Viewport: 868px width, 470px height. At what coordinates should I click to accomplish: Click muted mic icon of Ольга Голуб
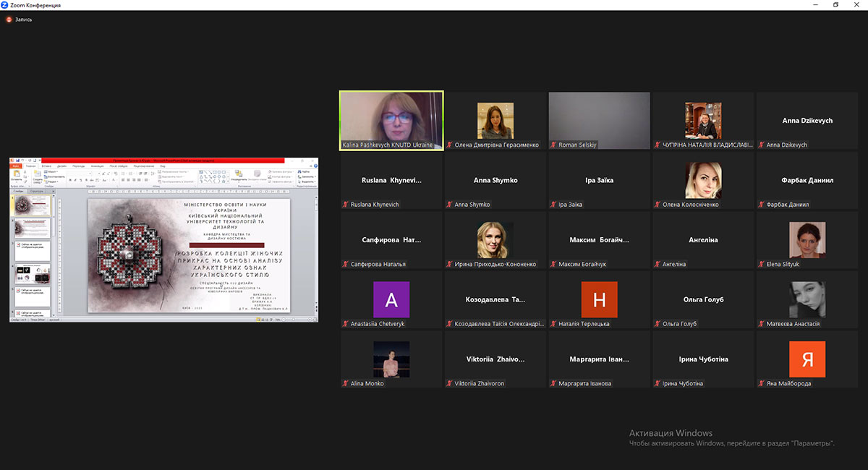pyautogui.click(x=658, y=324)
